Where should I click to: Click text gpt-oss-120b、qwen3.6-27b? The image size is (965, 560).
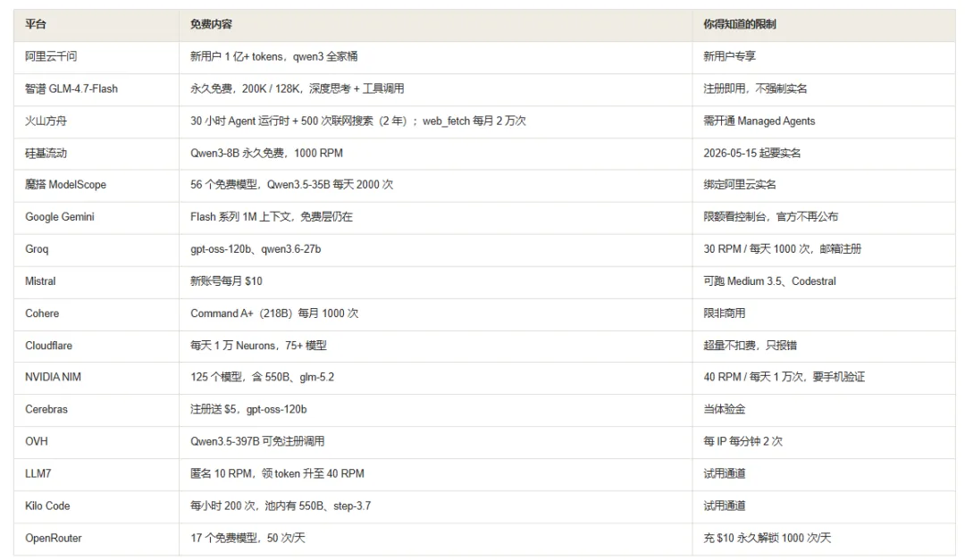click(256, 249)
